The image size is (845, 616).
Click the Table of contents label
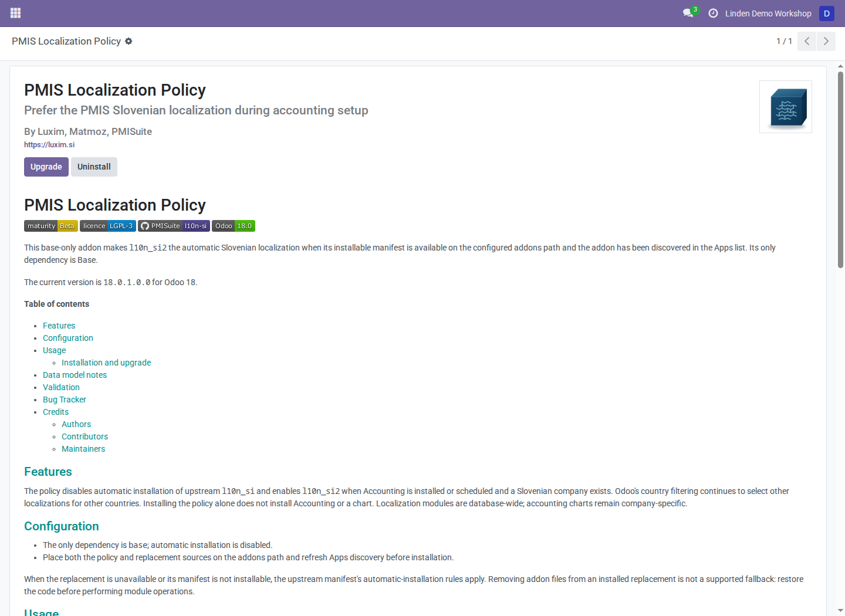(x=56, y=304)
